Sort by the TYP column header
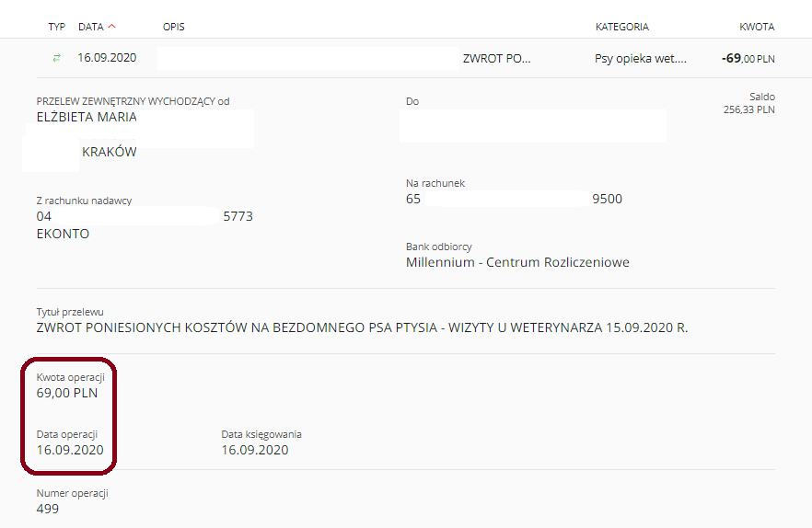Image resolution: width=812 pixels, height=528 pixels. (56, 27)
